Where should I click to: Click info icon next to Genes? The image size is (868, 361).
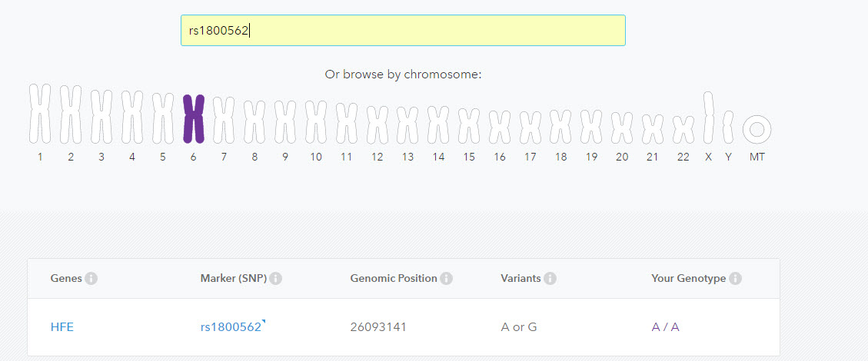tap(91, 279)
